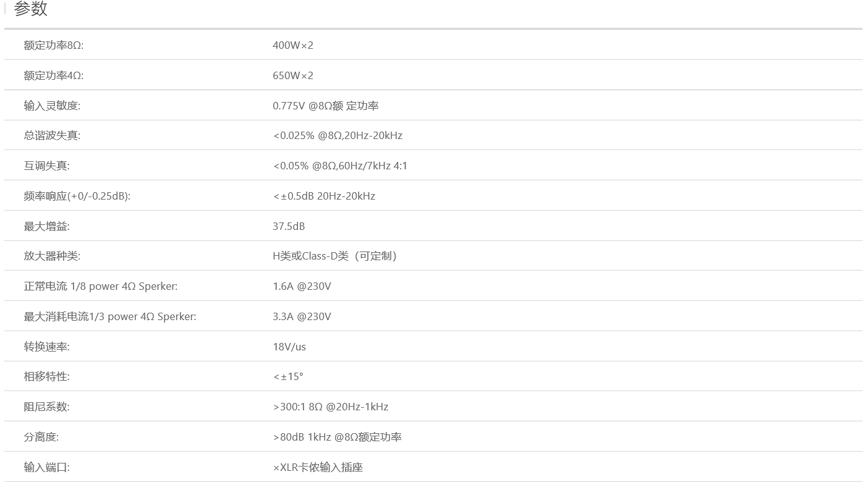Screen dimensions: 868x482
Task: Click the 参数 section heading
Action: pos(30,9)
